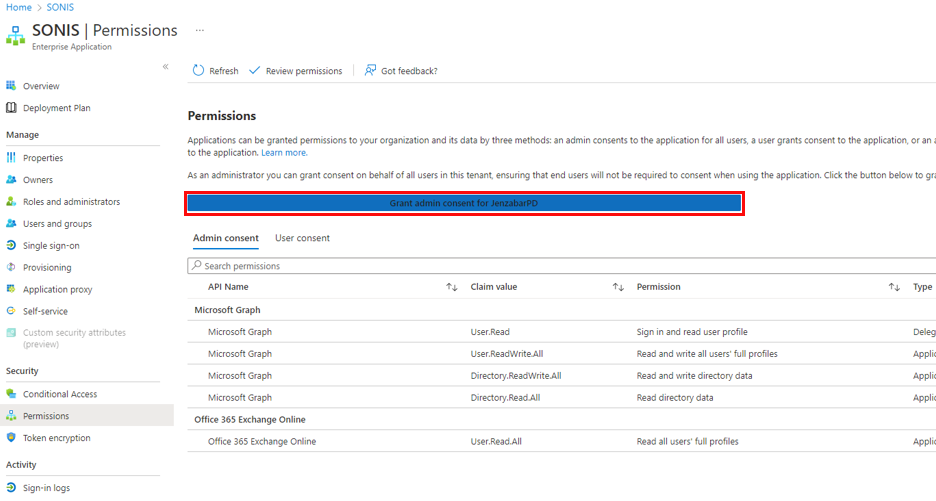
Task: Collapse the sidebar with double chevron
Action: pos(165,67)
